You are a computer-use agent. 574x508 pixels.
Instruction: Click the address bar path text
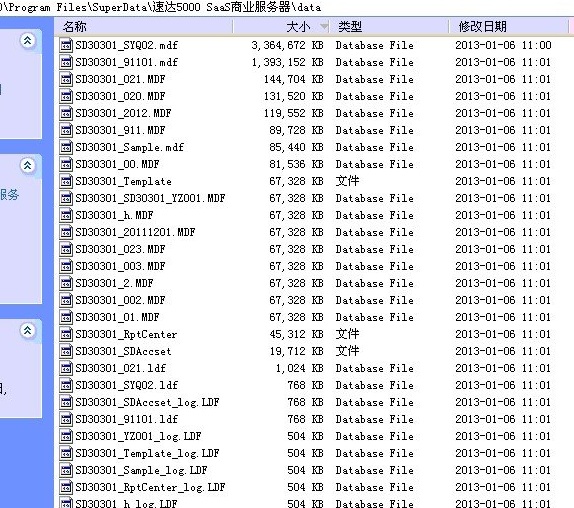160,7
